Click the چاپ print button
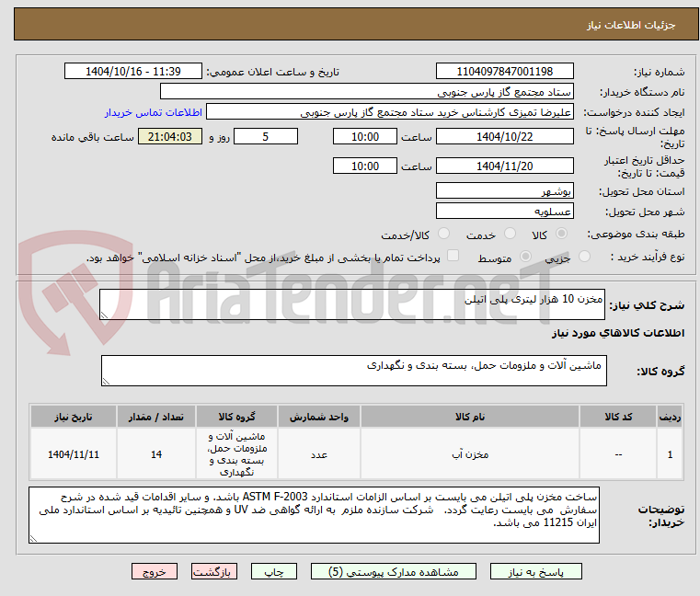 pyautogui.click(x=274, y=571)
